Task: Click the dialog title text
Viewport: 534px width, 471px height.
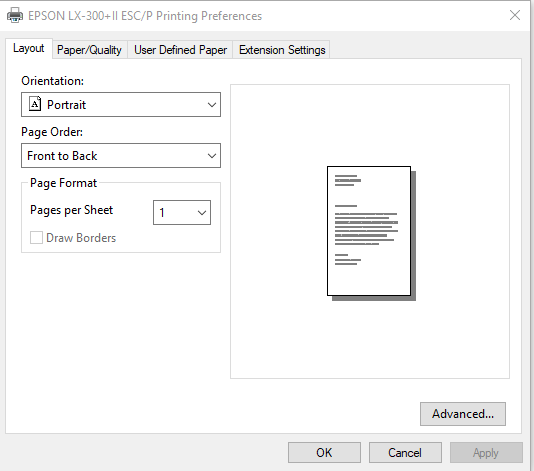Action: 145,16
